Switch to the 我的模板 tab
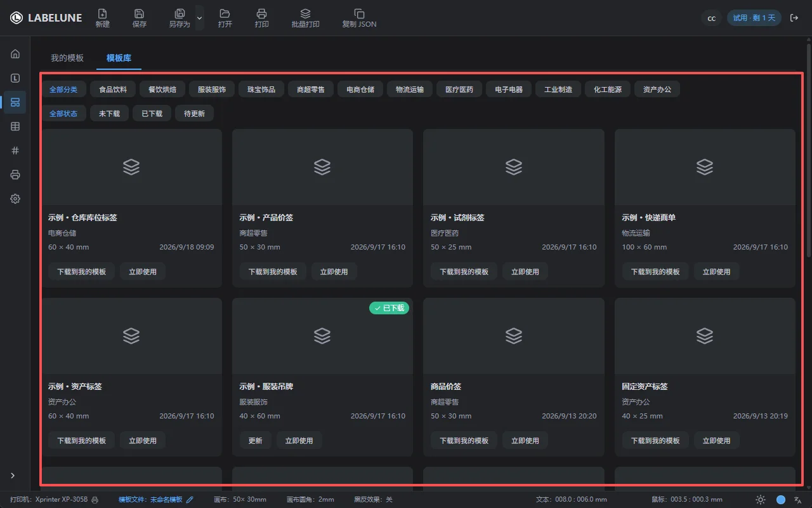Viewport: 812px width, 508px height. [67, 58]
